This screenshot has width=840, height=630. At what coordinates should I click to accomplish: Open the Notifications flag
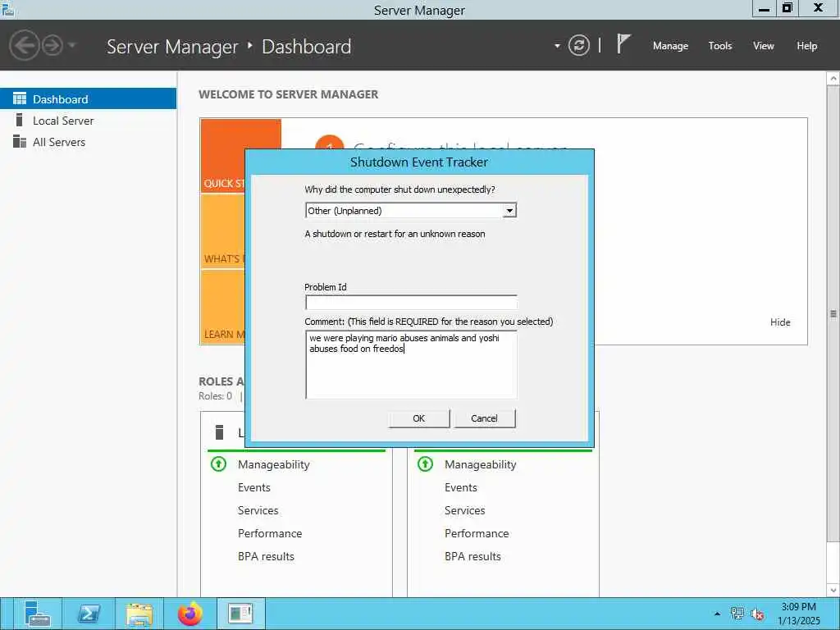click(x=623, y=44)
